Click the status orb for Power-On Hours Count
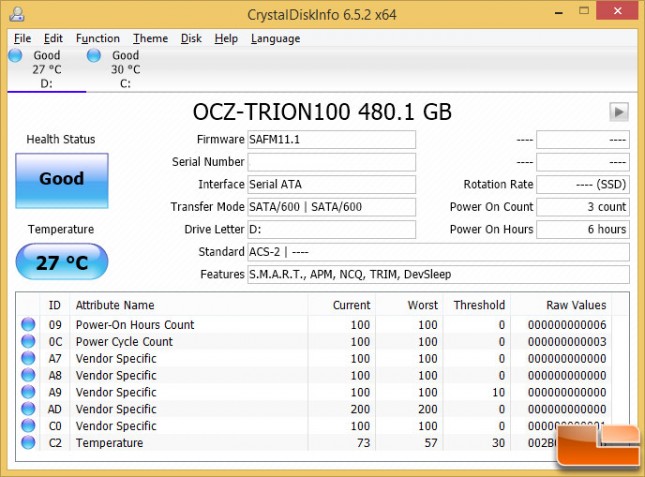The height and width of the screenshot is (477, 645). coord(28,324)
